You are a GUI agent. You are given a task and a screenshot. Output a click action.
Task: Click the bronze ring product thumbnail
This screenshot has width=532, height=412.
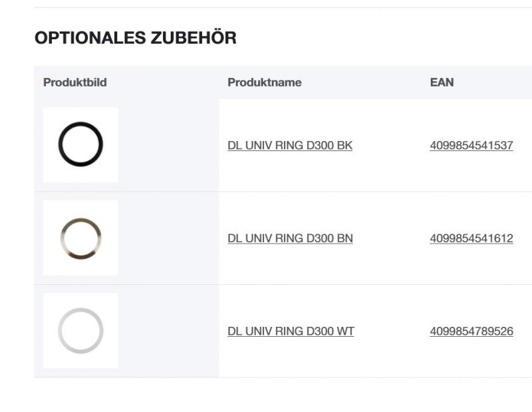(x=80, y=237)
